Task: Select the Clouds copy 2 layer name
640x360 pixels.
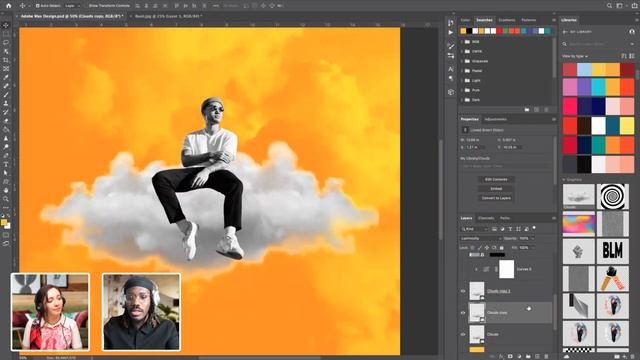Action: click(x=498, y=291)
